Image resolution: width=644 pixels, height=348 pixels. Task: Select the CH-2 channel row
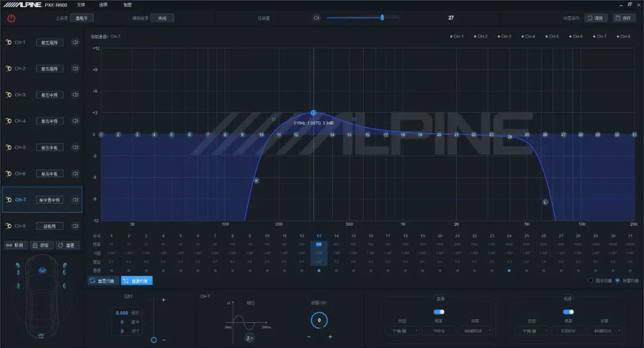click(x=42, y=68)
